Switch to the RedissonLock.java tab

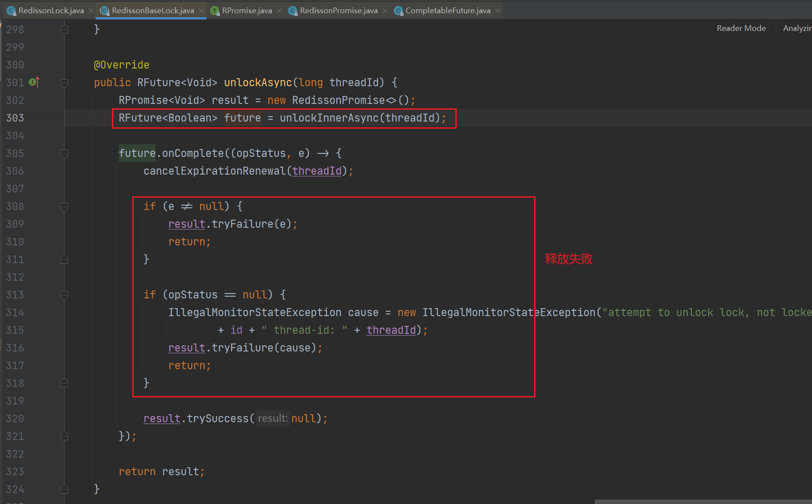click(51, 11)
